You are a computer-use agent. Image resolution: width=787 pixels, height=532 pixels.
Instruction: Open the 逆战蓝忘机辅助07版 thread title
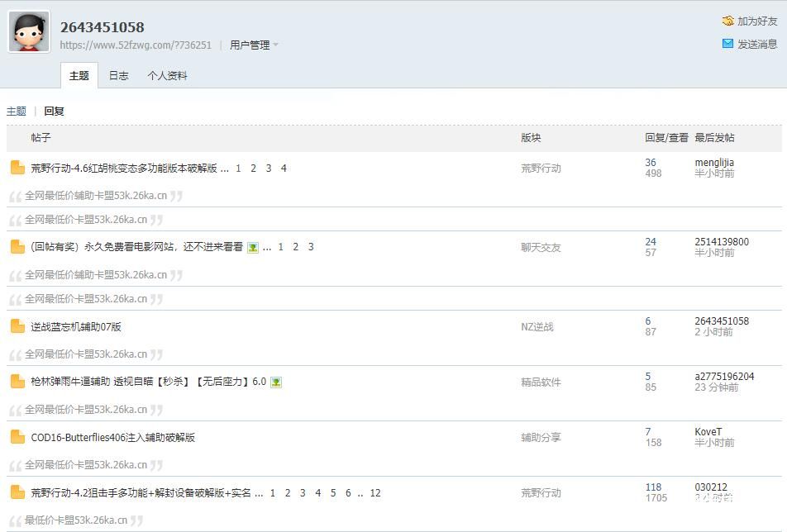(76, 327)
